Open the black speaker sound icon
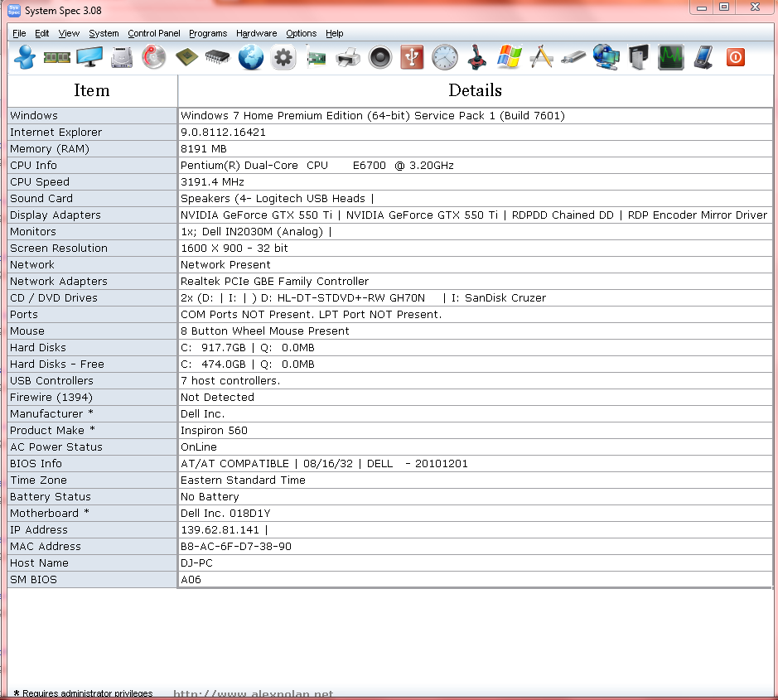 pyautogui.click(x=380, y=57)
